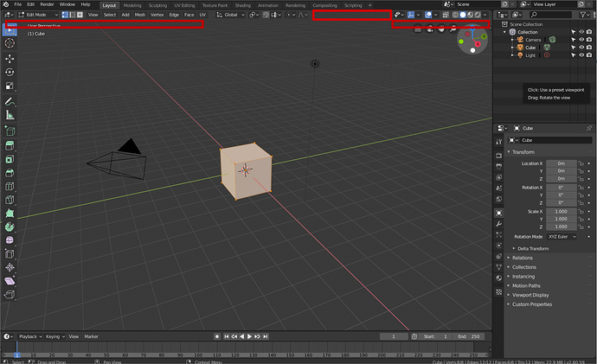The width and height of the screenshot is (597, 364).
Task: Switch to wireframe viewport shading
Action: coord(455,15)
